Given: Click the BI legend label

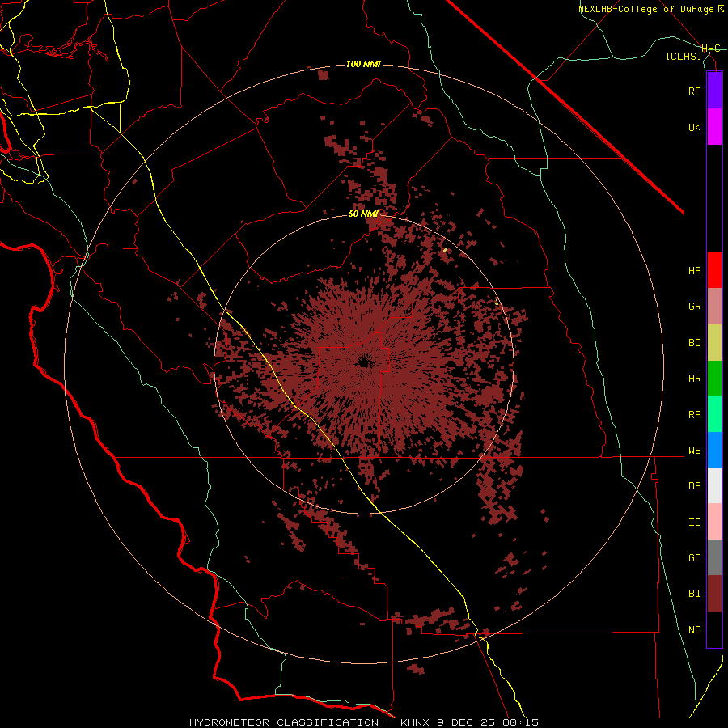Looking at the screenshot, I should pyautogui.click(x=695, y=594).
